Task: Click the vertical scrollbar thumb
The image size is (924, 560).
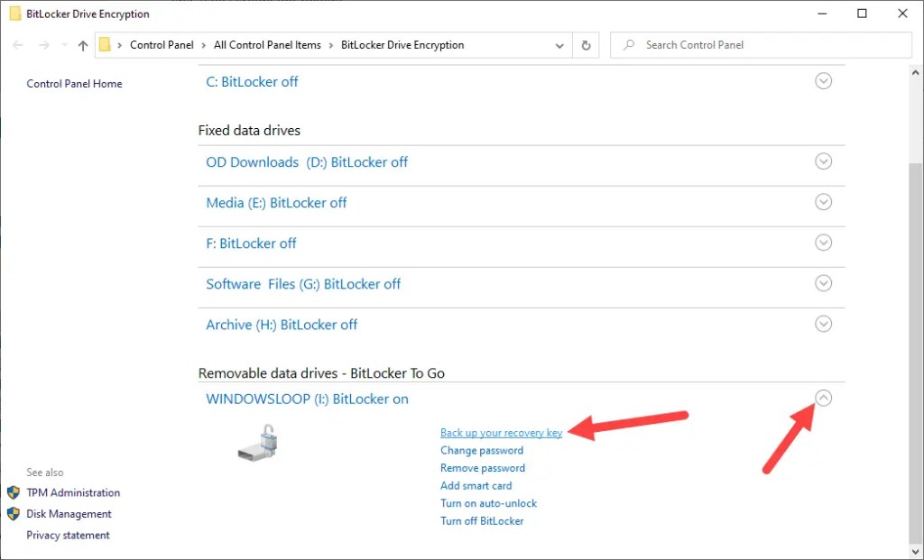Action: coord(916,352)
